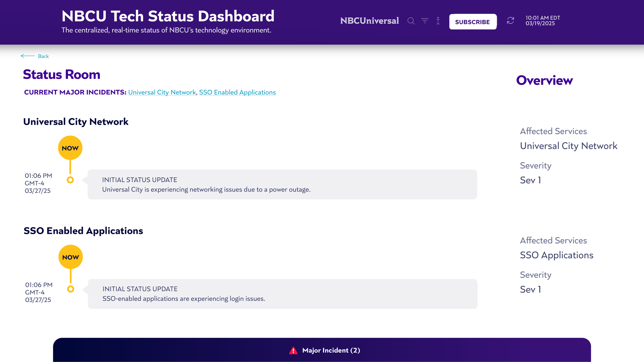644x362 pixels.
Task: Open the Universal City Network incident link
Action: coord(162,92)
